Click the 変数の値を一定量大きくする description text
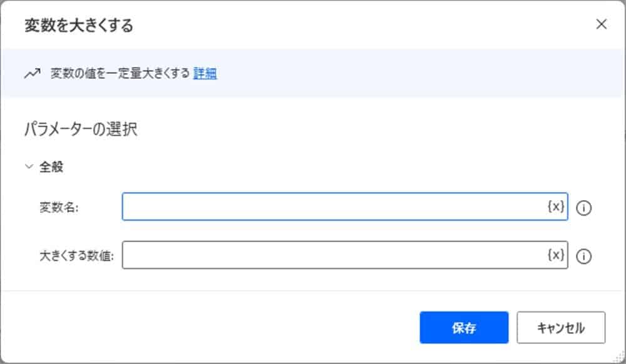 tap(120, 73)
